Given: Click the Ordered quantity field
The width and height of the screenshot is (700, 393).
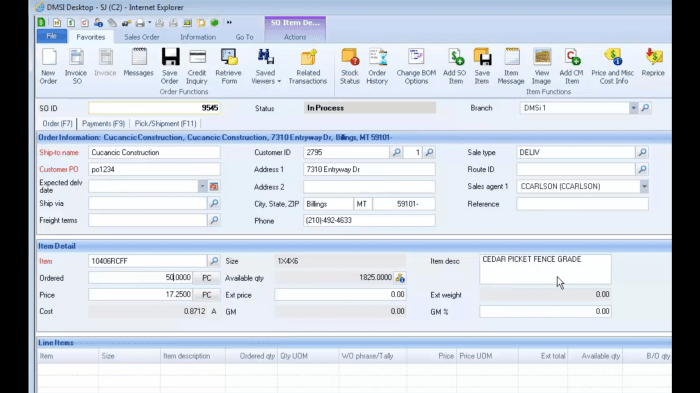Looking at the screenshot, I should pos(141,278).
